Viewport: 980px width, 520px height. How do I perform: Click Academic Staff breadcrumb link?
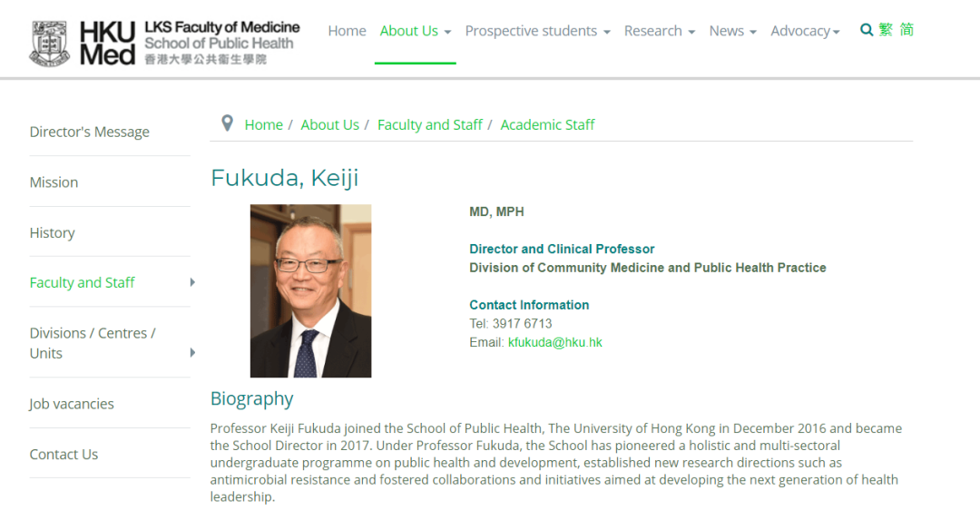tap(547, 124)
